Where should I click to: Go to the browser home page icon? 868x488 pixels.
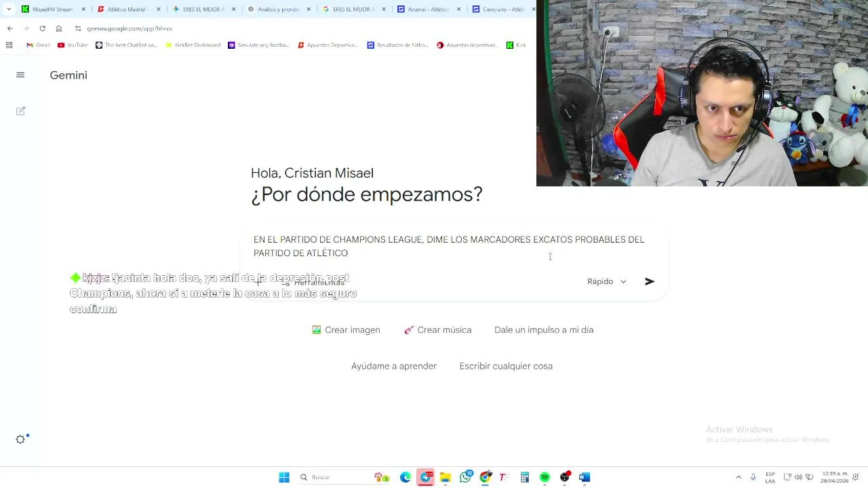pyautogui.click(x=59, y=28)
